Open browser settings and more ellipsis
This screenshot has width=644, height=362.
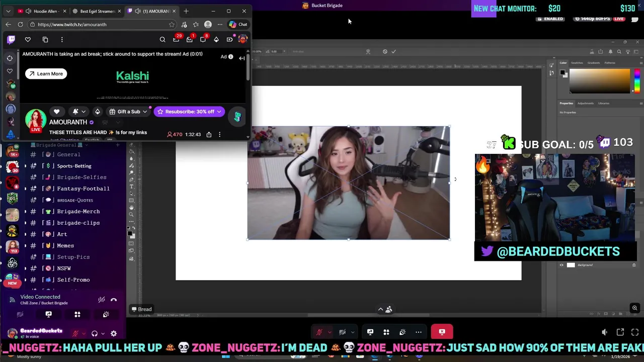(x=220, y=24)
